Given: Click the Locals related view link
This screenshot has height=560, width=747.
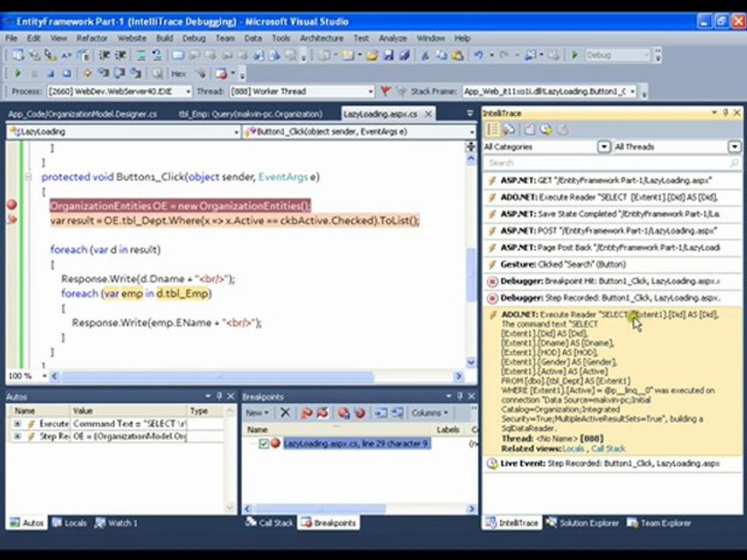Looking at the screenshot, I should [573, 449].
